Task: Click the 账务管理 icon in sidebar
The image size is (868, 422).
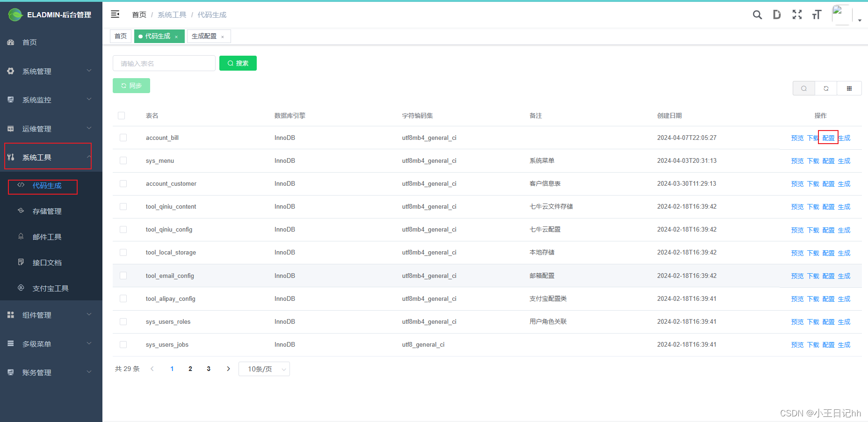Action: (11, 372)
